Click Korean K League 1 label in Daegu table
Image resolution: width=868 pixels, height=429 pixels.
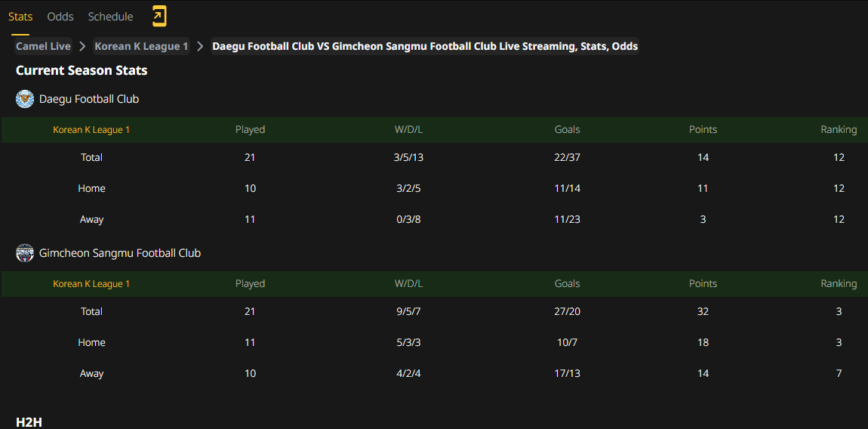(x=91, y=130)
